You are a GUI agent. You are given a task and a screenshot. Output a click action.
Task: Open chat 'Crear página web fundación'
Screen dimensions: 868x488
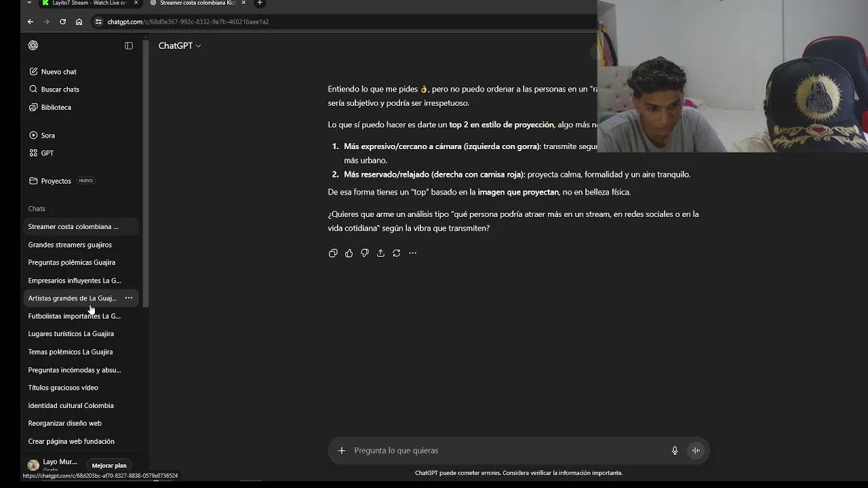coord(81,441)
